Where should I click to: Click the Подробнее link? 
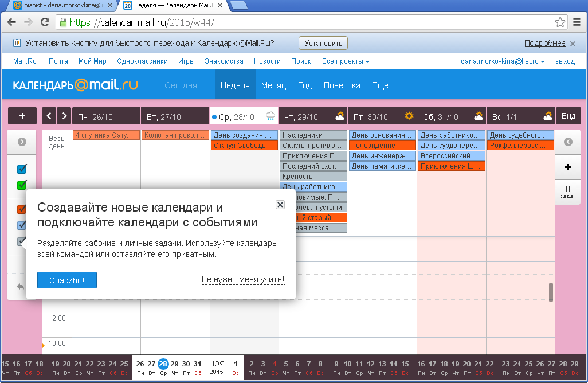[x=545, y=43]
